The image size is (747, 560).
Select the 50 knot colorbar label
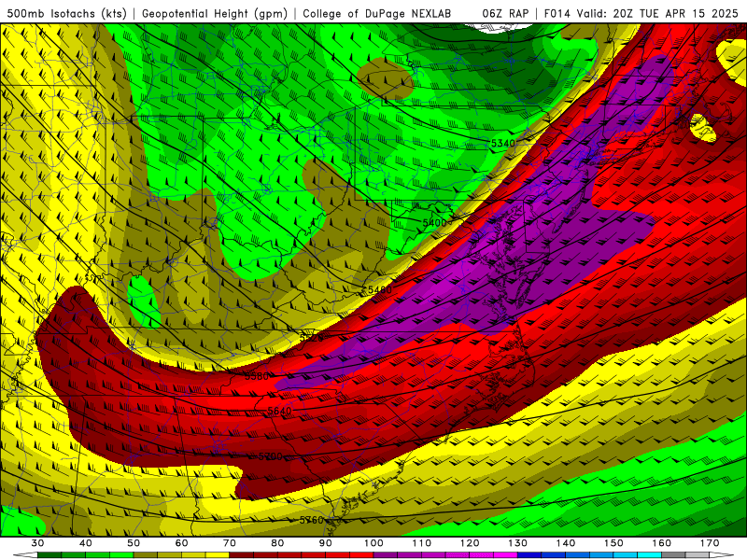[134, 543]
